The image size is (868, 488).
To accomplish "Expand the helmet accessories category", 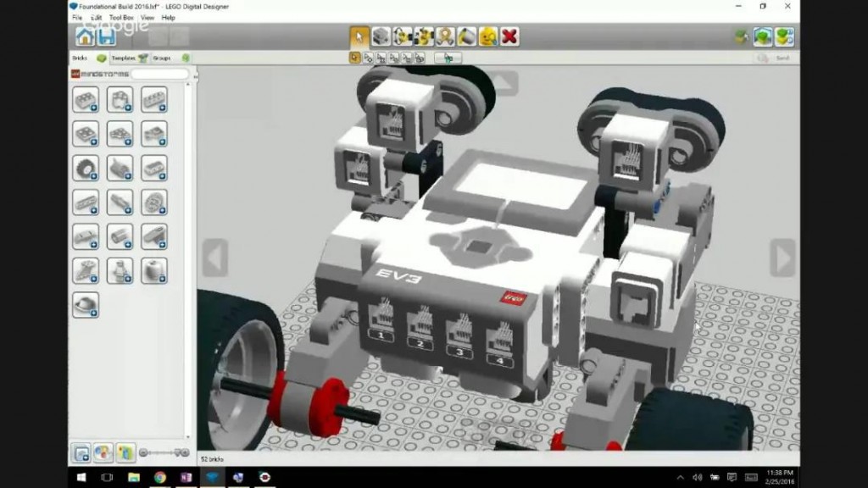I will click(x=86, y=305).
